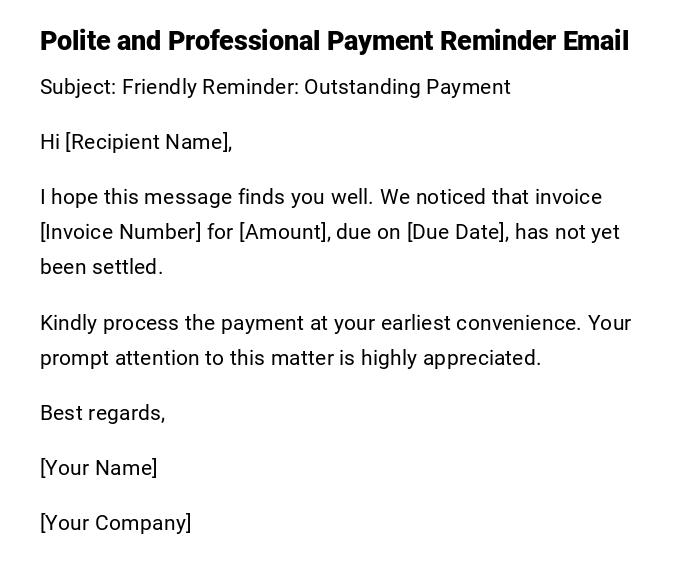This screenshot has width=700, height=586.
Task: Click the [Invoice Number] placeholder
Action: pyautogui.click(x=120, y=232)
